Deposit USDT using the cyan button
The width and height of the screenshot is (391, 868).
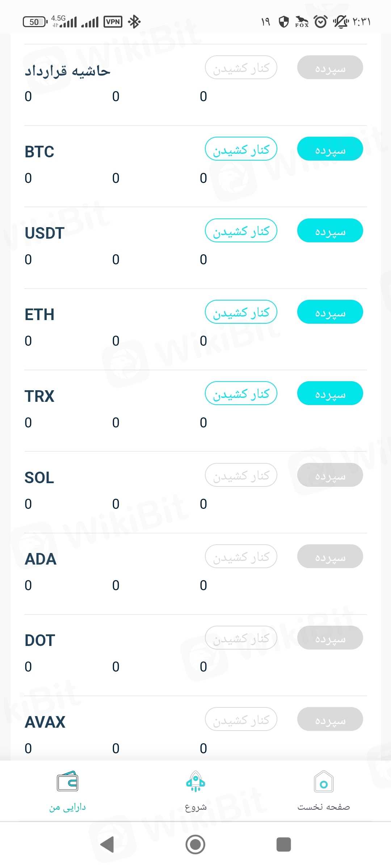click(x=330, y=230)
